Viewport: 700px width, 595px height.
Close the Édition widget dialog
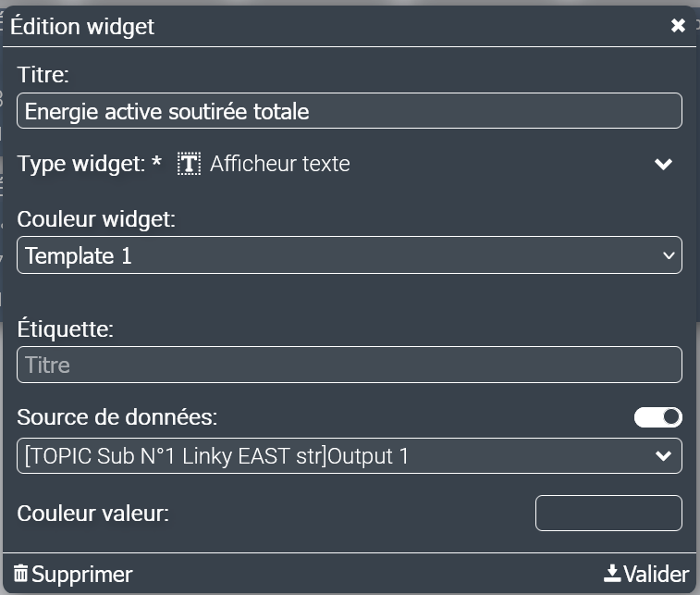click(678, 26)
